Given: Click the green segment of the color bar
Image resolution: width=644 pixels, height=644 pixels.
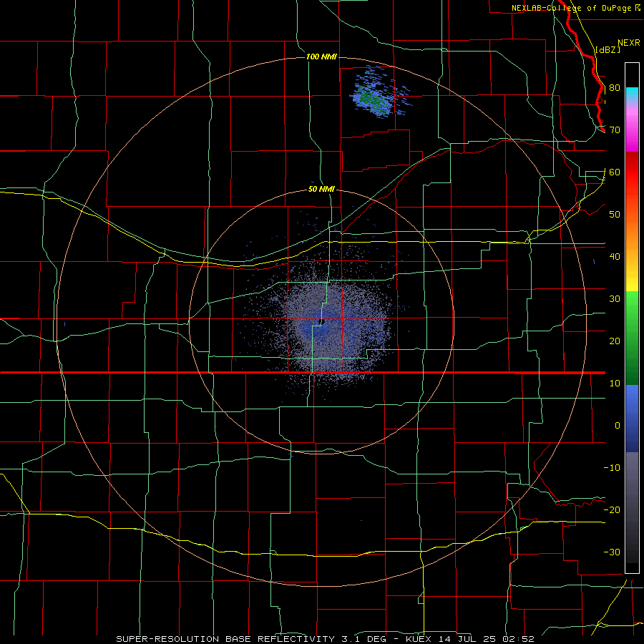Looking at the screenshot, I should click(632, 338).
